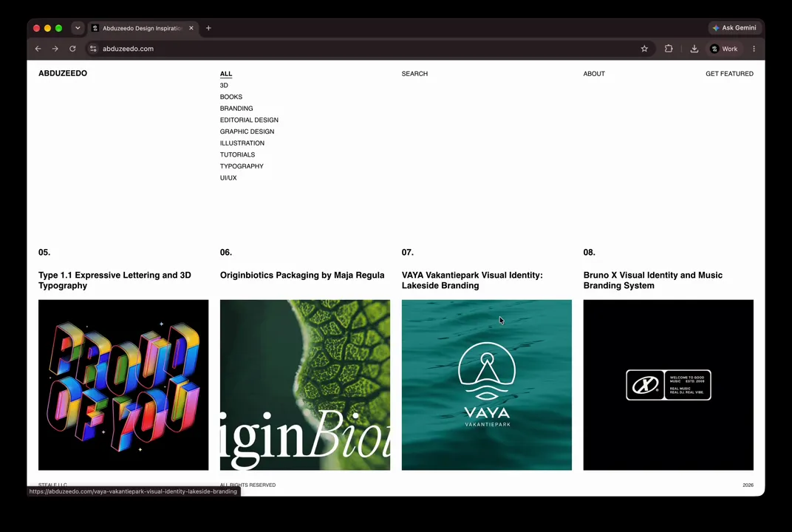Open the SEARCH link
This screenshot has width=792, height=532.
[414, 74]
